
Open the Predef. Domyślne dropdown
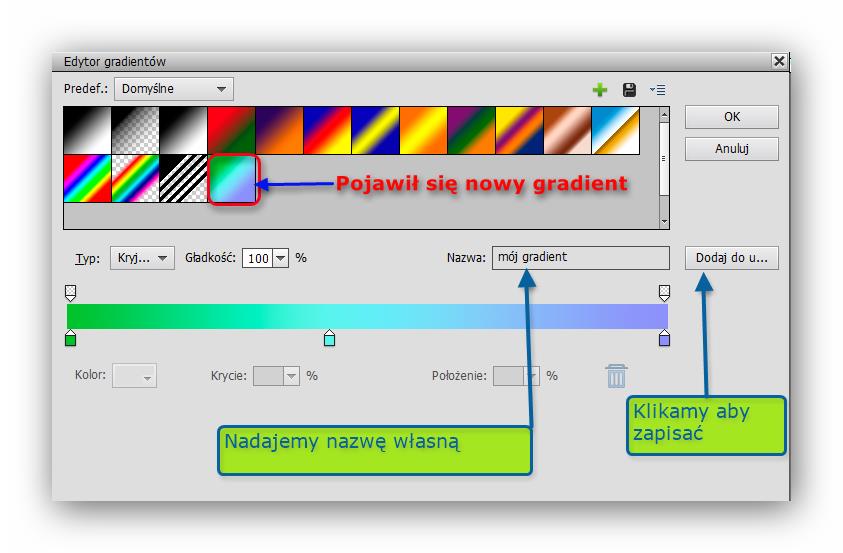174,89
